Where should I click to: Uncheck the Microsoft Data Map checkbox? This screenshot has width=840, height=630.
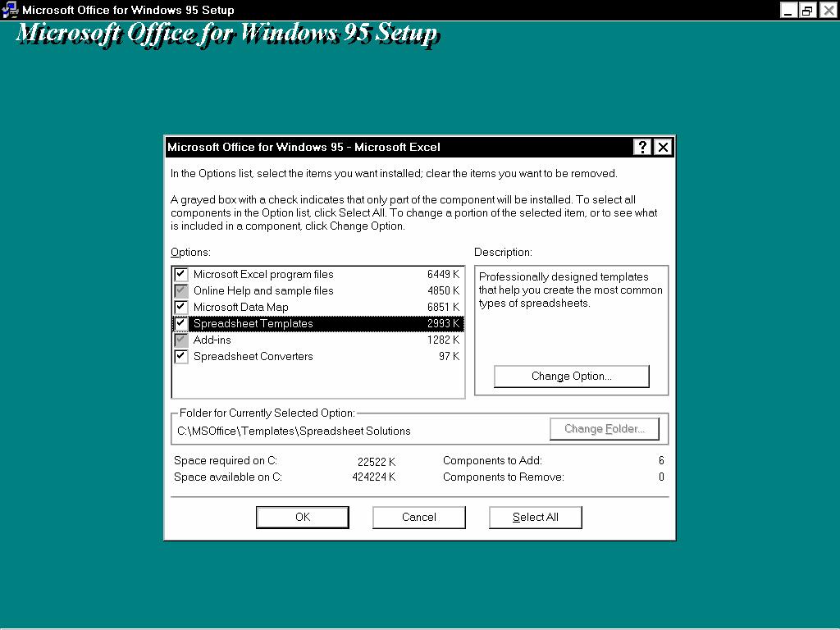181,307
